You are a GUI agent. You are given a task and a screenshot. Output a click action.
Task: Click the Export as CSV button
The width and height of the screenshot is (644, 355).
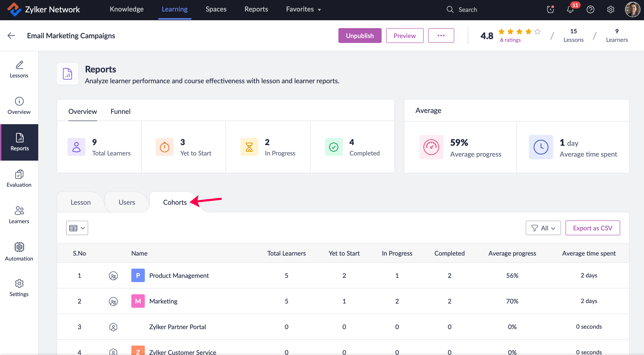tap(592, 228)
